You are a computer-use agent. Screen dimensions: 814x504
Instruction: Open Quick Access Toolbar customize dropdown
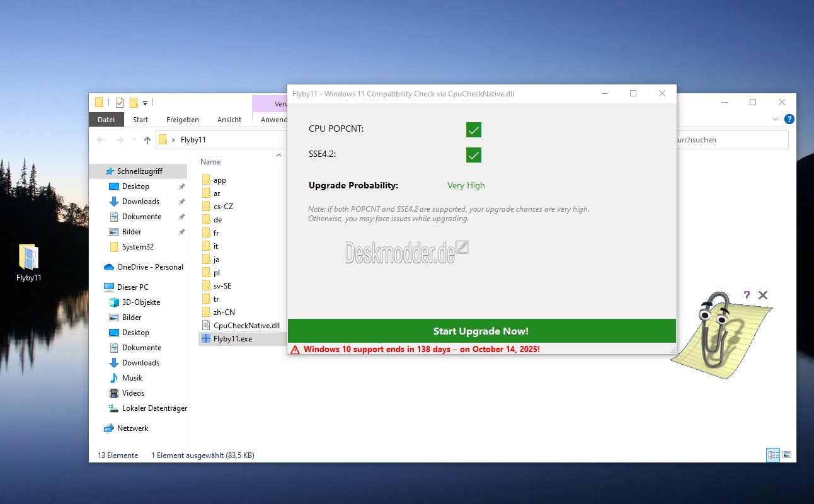[145, 103]
